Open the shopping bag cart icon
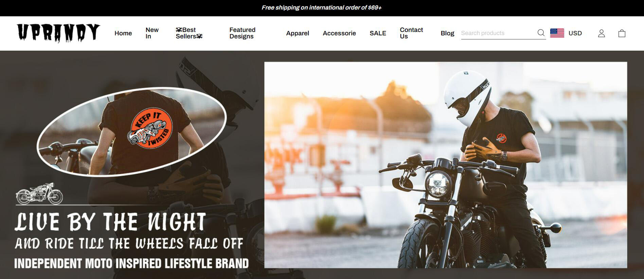 click(622, 33)
